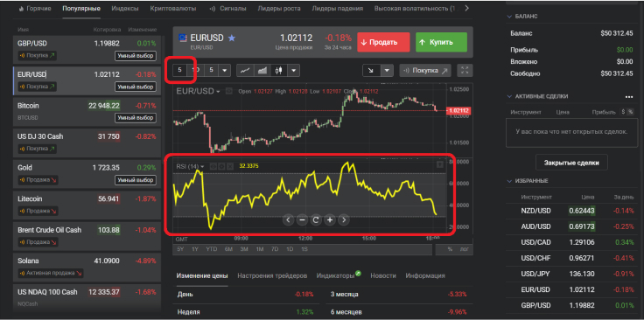Select the line chart type icon

click(x=245, y=70)
